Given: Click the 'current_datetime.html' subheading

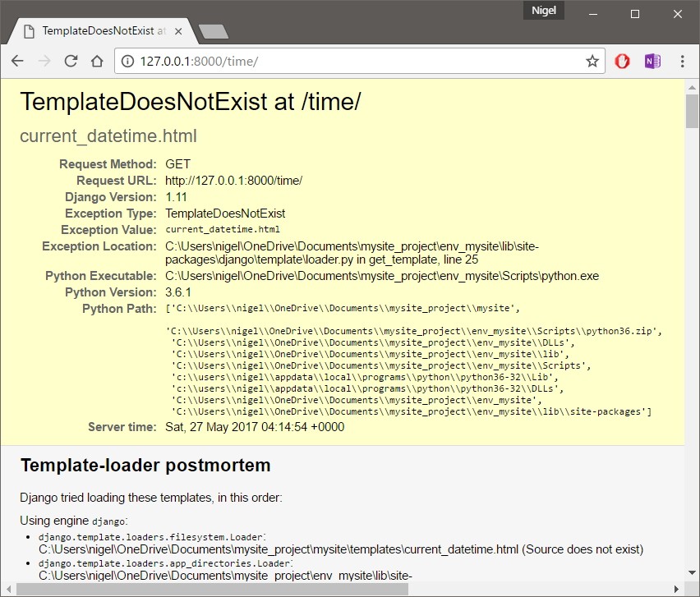Looking at the screenshot, I should pos(108,136).
